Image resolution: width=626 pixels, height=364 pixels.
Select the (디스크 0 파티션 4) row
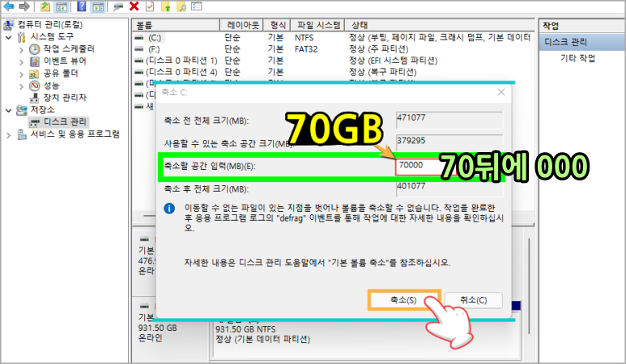(334, 72)
